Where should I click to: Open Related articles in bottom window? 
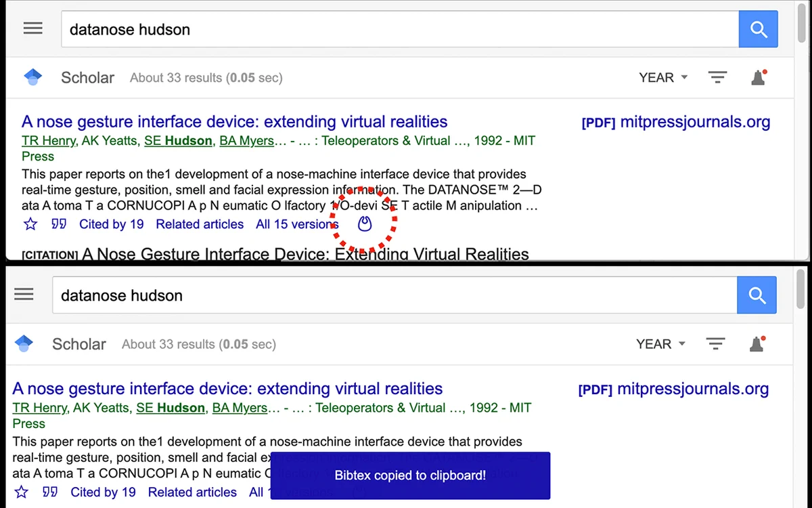192,492
